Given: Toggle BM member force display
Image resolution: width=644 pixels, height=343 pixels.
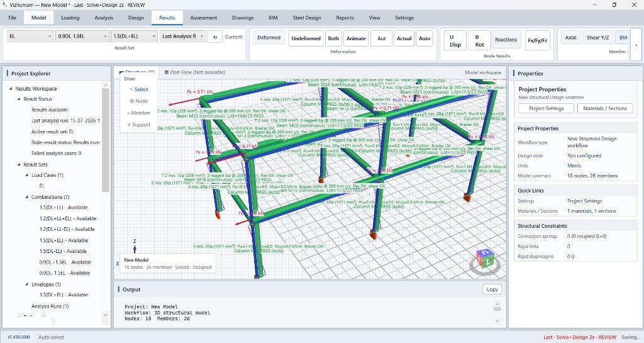Looking at the screenshot, I should coord(623,37).
